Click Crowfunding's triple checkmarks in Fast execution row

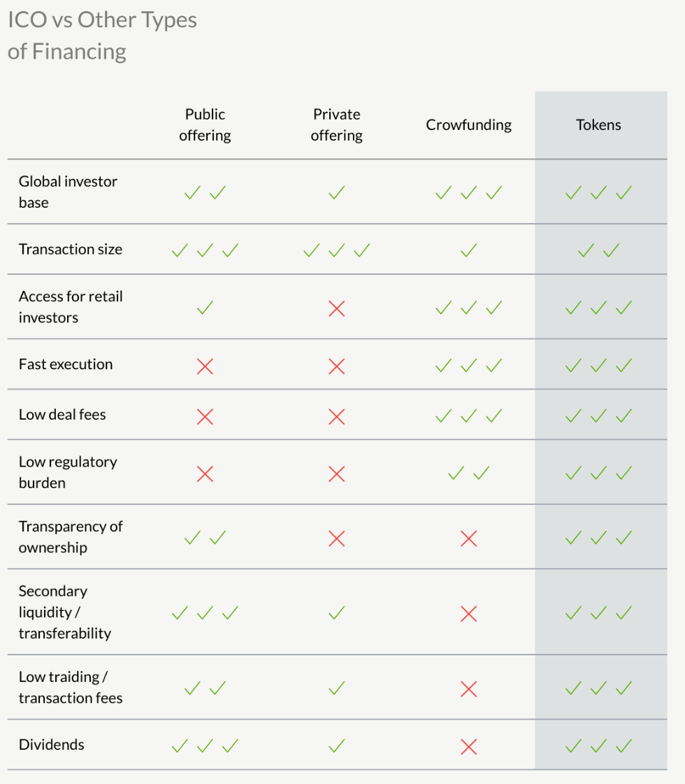(x=468, y=365)
